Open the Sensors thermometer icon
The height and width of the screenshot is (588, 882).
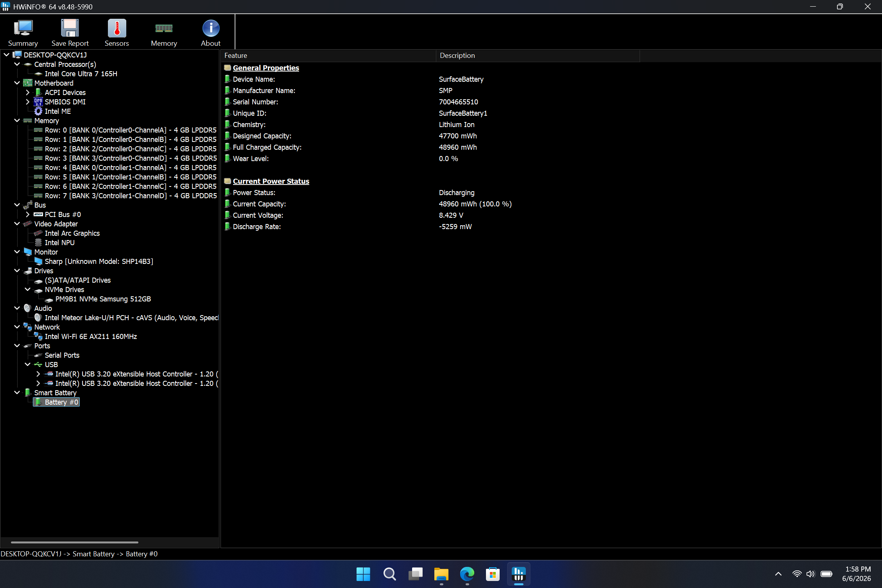pyautogui.click(x=117, y=28)
